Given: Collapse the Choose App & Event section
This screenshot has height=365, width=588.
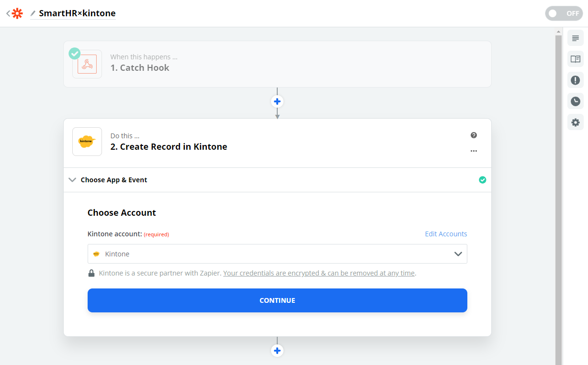Looking at the screenshot, I should pos(277,180).
